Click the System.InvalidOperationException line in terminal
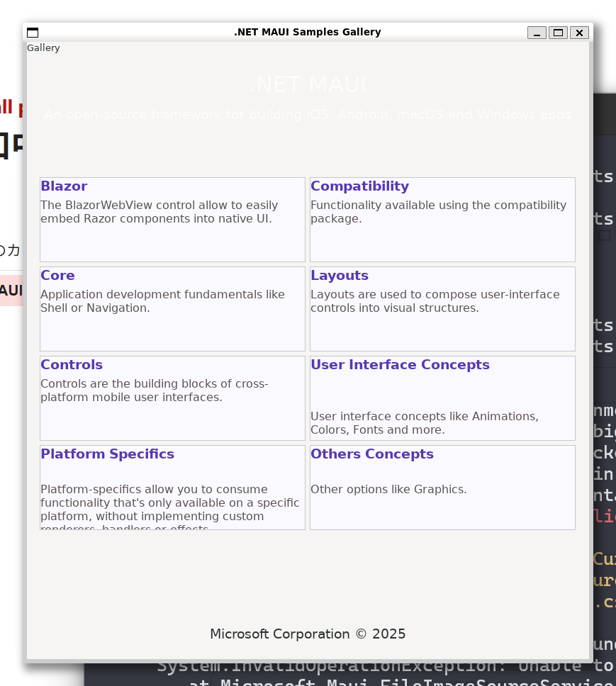Image resolution: width=616 pixels, height=686 pixels. pos(385,667)
